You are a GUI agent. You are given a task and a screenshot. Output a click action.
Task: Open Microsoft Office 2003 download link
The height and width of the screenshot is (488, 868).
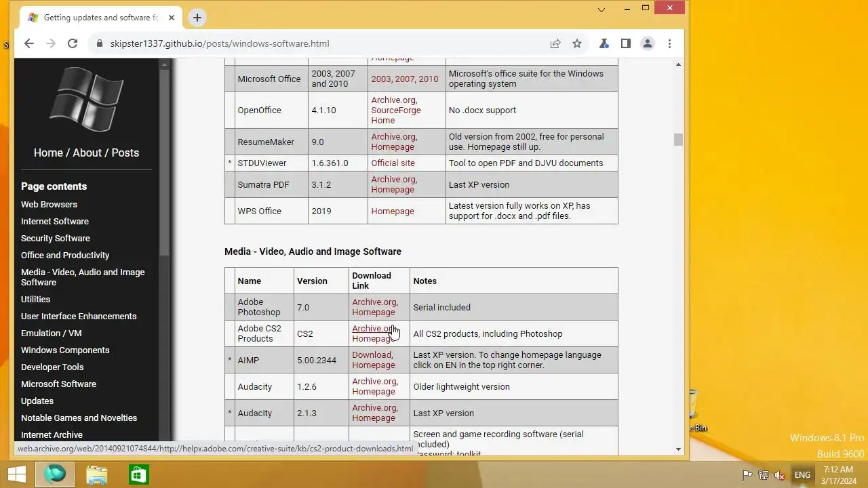pos(380,79)
